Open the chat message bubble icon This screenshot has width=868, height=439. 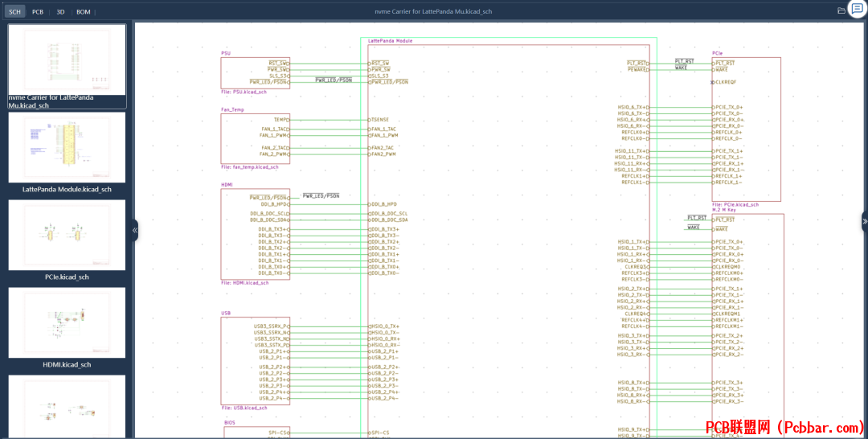pyautogui.click(x=857, y=10)
